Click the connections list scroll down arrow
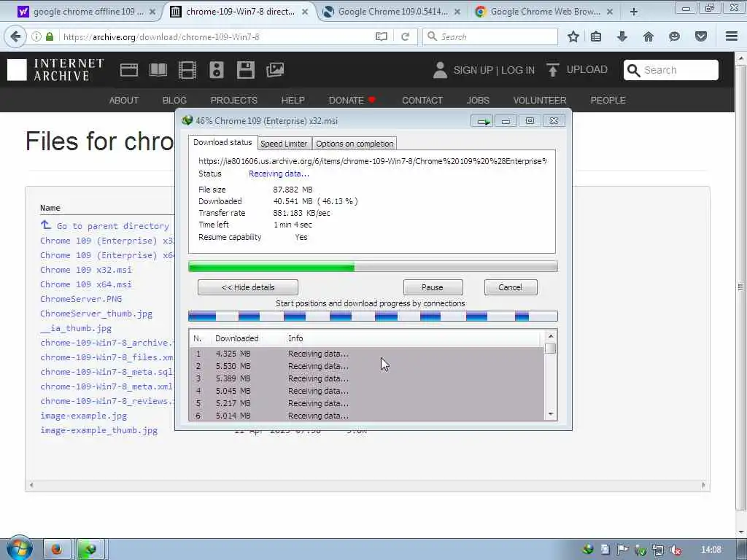Image resolution: width=747 pixels, height=560 pixels. (x=551, y=414)
